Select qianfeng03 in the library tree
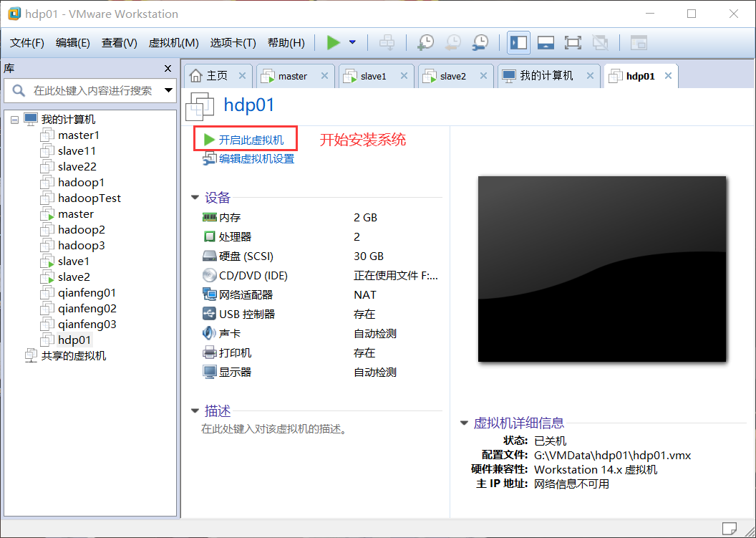The width and height of the screenshot is (756, 538). tap(87, 325)
